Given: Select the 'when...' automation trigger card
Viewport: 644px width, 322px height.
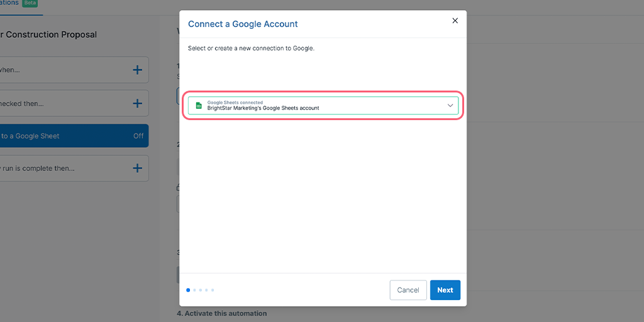Looking at the screenshot, I should click(x=74, y=70).
